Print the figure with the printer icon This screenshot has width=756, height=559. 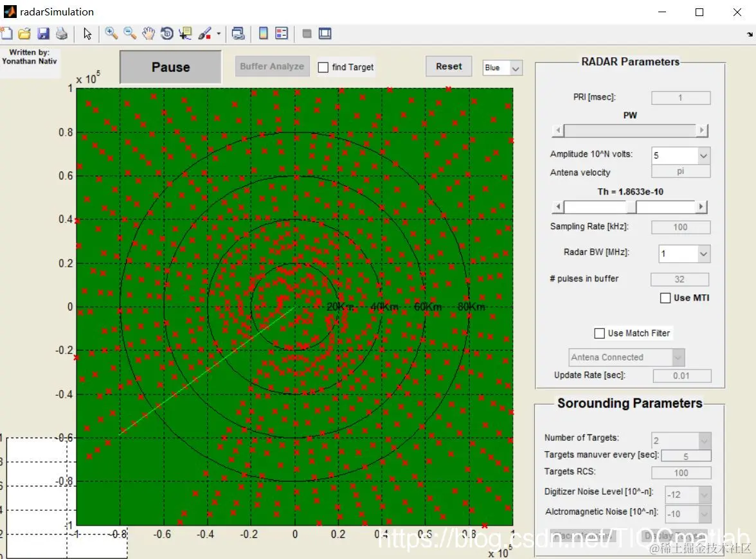[62, 33]
